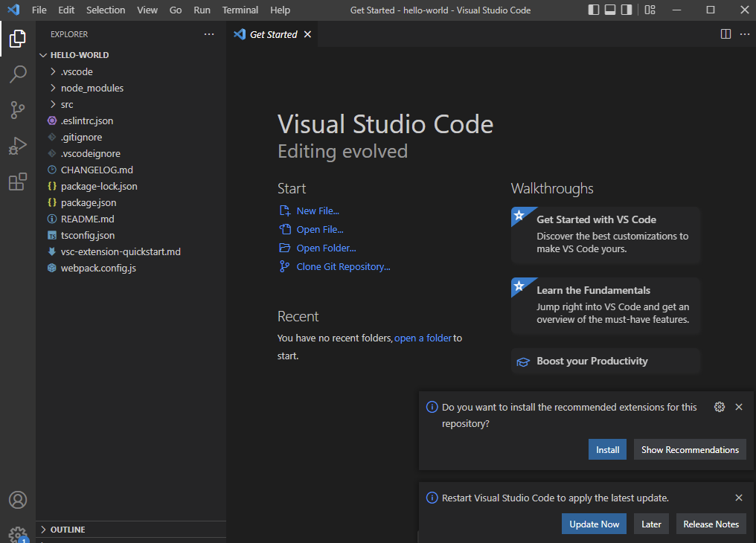Open the Terminal menu
Screen dimensions: 756x543
click(240, 10)
